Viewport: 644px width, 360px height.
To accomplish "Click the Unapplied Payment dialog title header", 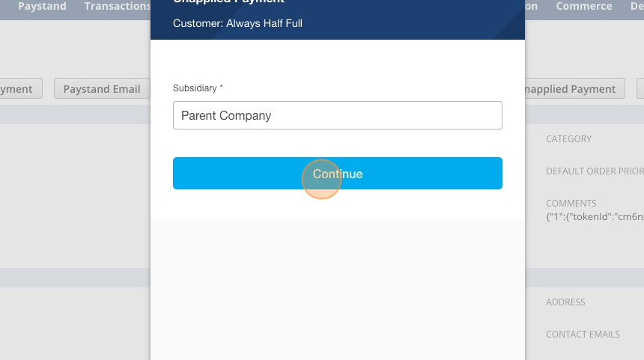I will pos(228,1).
